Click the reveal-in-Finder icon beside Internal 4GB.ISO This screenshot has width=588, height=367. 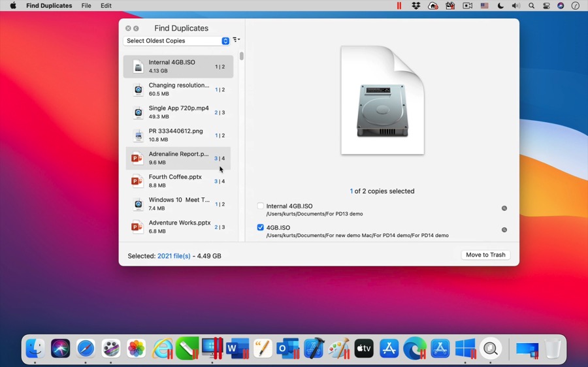[504, 208]
